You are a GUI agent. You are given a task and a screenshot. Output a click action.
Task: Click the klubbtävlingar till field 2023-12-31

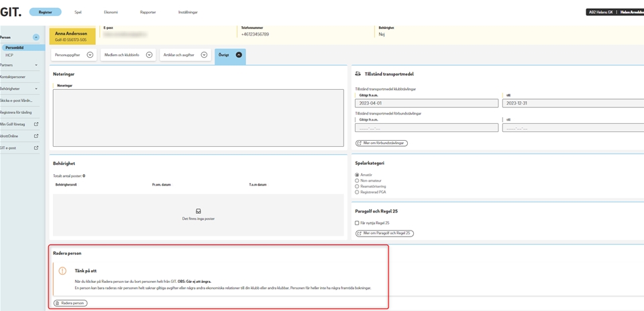574,103
